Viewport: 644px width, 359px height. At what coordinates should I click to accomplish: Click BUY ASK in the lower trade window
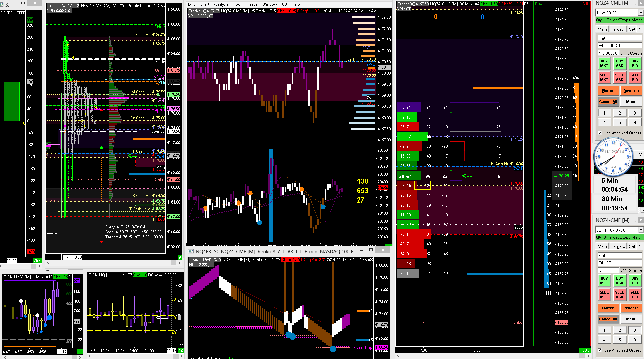pos(619,281)
